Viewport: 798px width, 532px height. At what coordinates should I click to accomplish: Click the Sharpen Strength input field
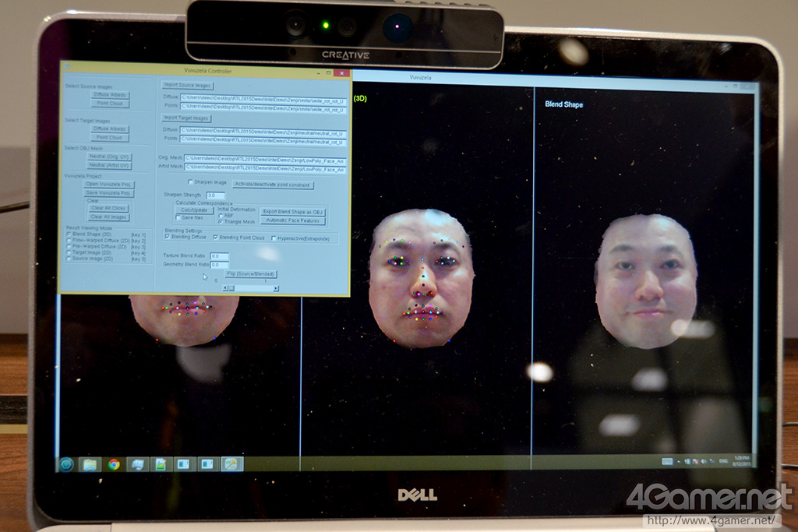point(216,195)
